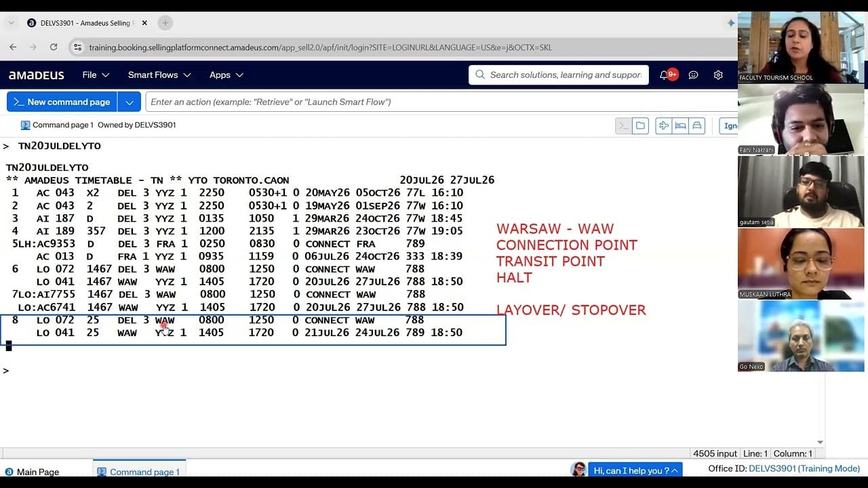Select the Faculty Tourism School video thumbnail
The height and width of the screenshot is (488, 868).
801,47
